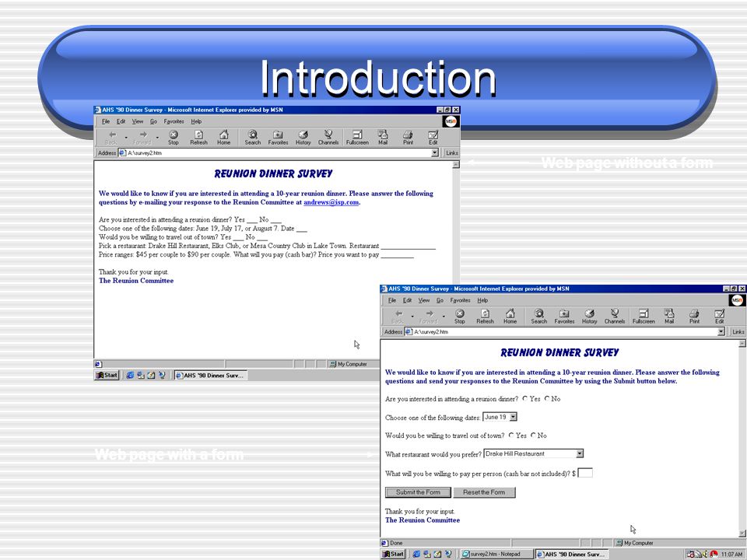Click Edit toolbar icon in the back window
This screenshot has width=747, height=560.
[433, 138]
